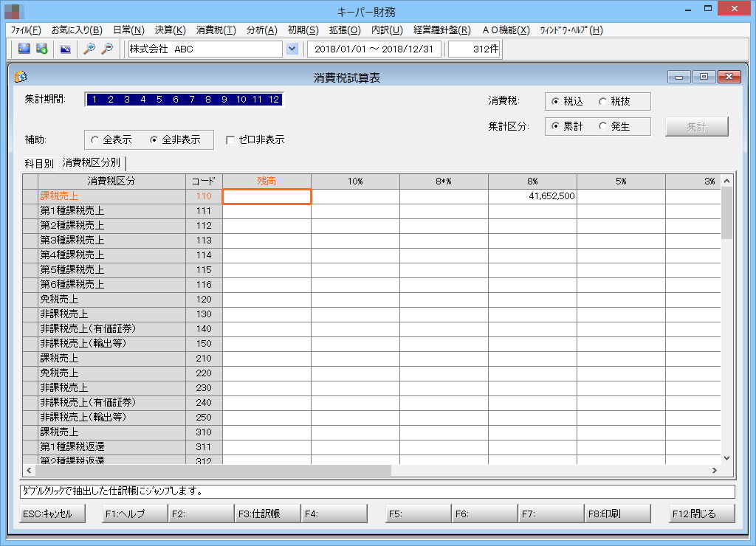This screenshot has width=756, height=546.
Task: Click the 消費税試算表 window icon
Action: (21, 77)
